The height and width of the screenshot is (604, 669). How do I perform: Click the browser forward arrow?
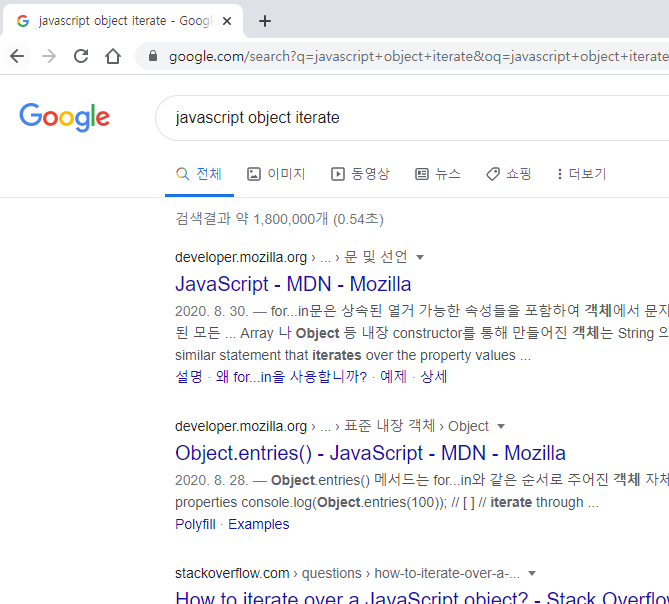pos(49,56)
